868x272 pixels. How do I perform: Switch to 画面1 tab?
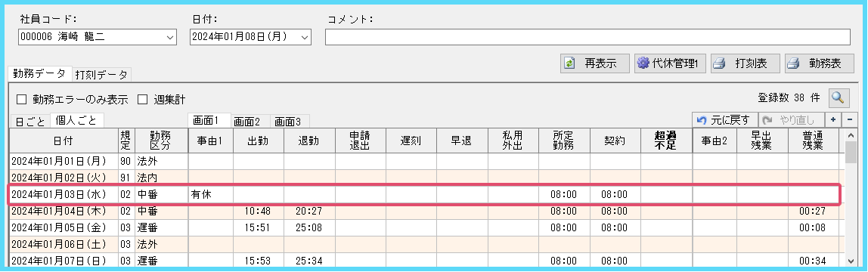(x=209, y=121)
